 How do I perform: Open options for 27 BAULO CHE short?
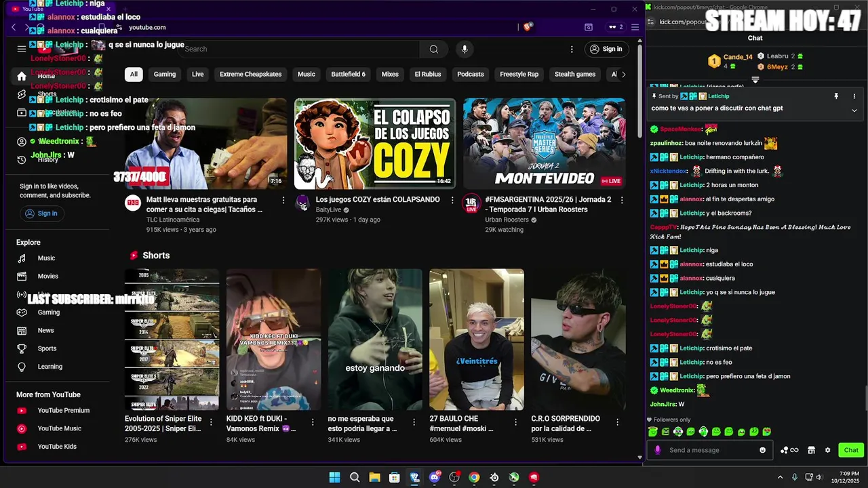pyautogui.click(x=515, y=422)
